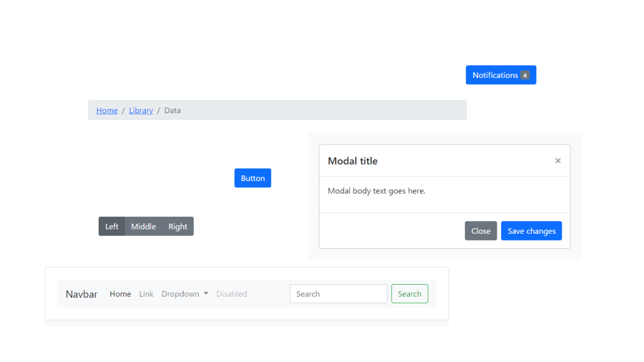Select Home in the navbar

tap(120, 293)
